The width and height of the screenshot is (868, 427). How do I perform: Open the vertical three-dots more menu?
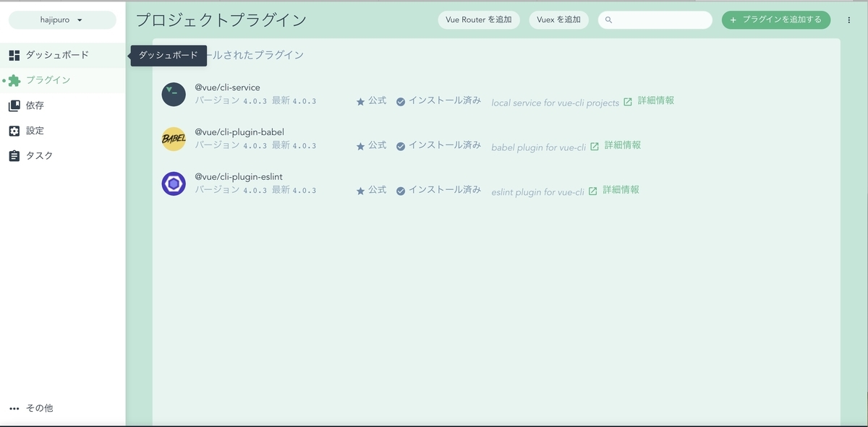[849, 20]
